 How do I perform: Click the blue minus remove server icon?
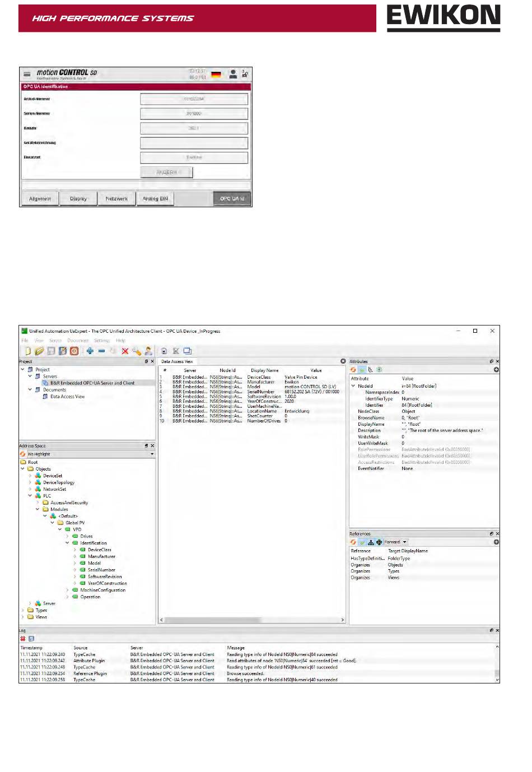101,351
